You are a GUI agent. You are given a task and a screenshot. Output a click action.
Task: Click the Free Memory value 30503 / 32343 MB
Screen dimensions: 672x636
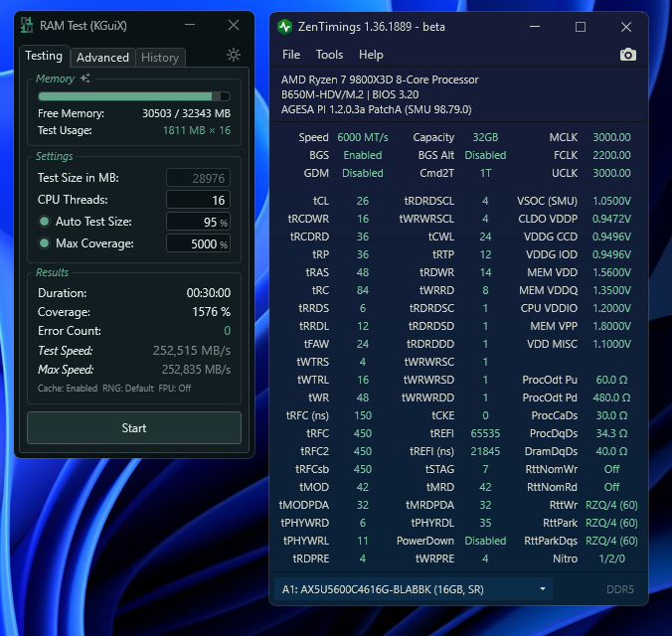[187, 113]
